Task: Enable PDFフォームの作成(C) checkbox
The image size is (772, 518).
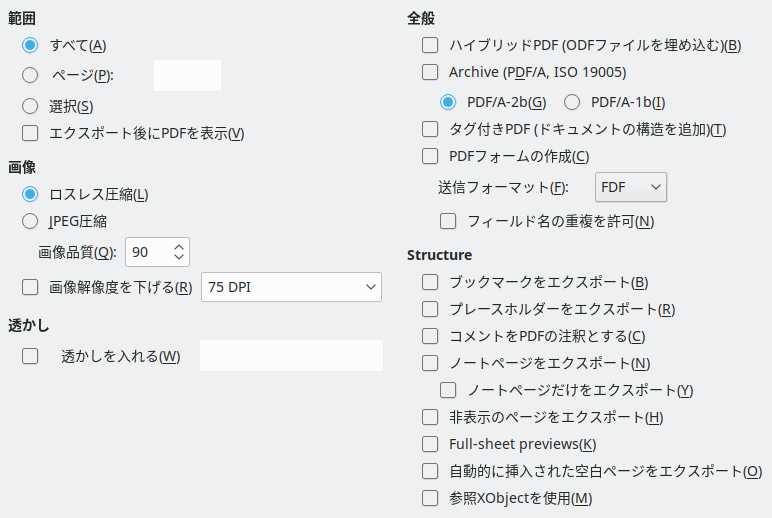Action: click(x=430, y=157)
